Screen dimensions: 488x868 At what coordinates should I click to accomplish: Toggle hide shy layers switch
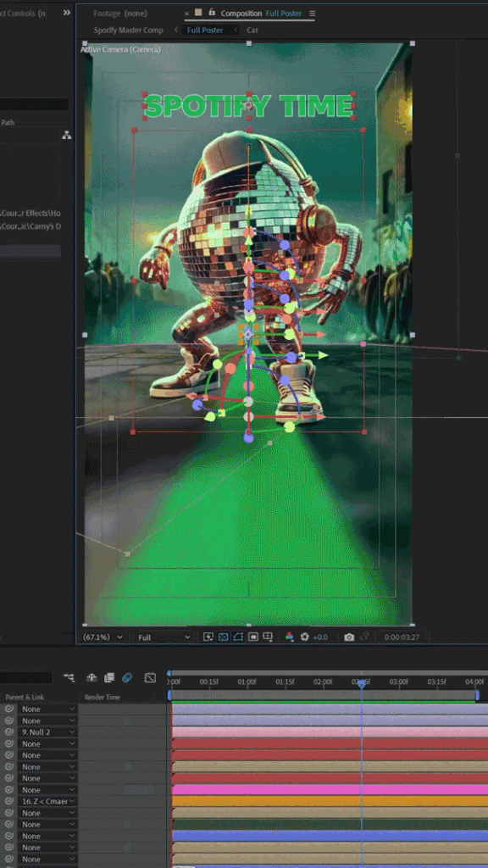(x=91, y=677)
